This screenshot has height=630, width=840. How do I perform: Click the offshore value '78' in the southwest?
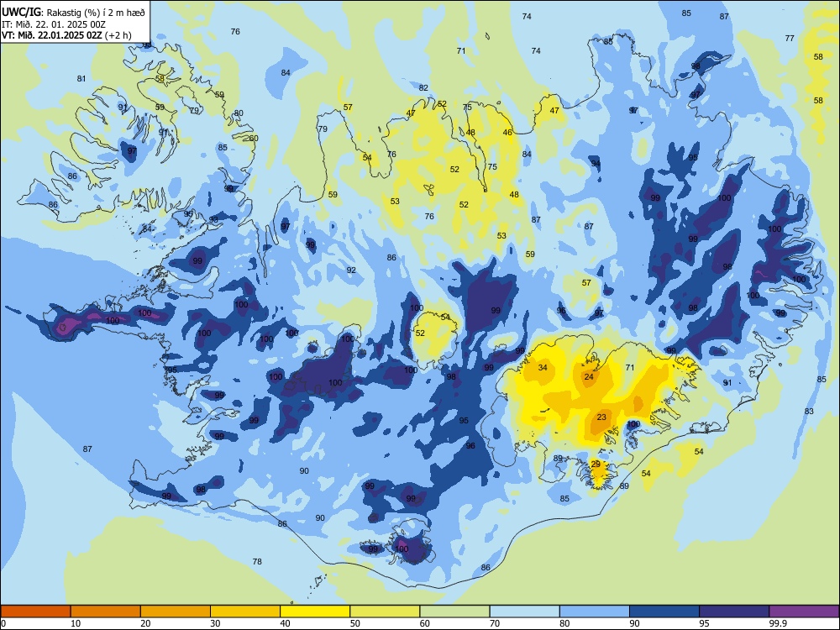[257, 561]
